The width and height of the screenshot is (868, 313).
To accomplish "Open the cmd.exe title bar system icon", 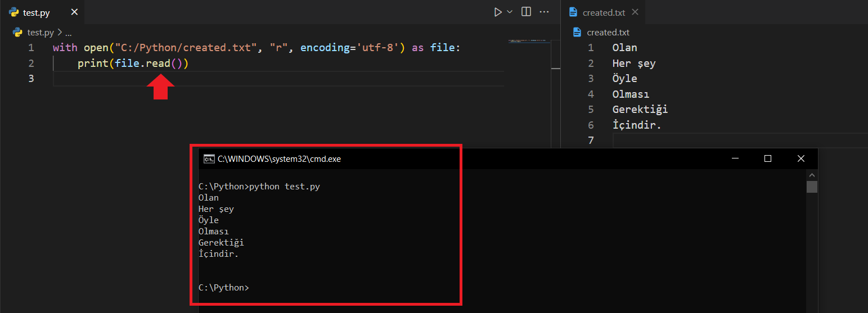I will point(209,159).
